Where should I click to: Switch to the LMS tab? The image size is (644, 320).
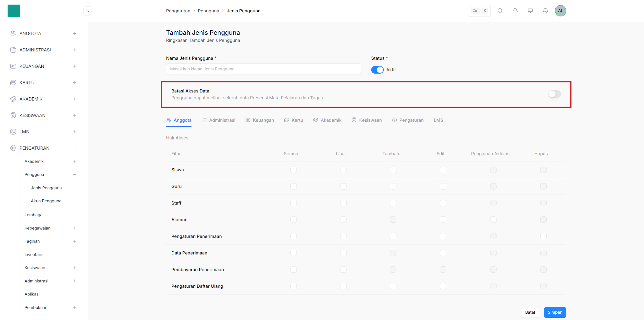[x=438, y=120]
